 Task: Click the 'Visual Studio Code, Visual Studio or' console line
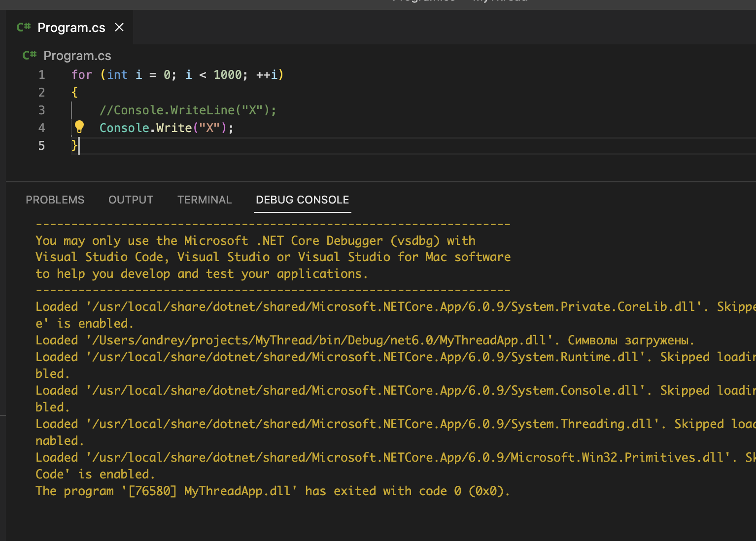point(273,257)
